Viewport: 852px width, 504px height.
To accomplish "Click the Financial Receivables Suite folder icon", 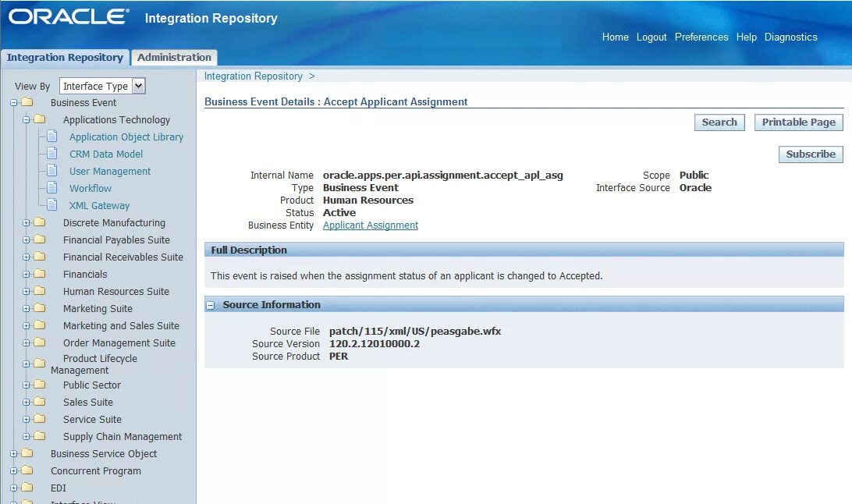I will [x=40, y=257].
